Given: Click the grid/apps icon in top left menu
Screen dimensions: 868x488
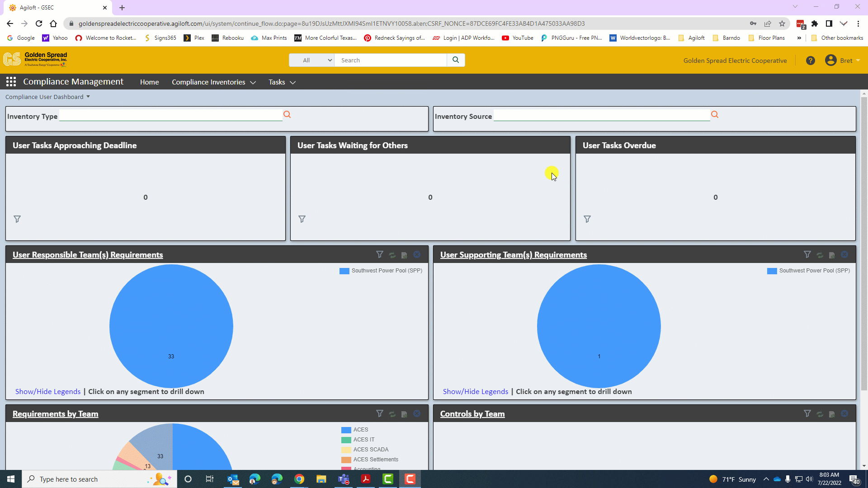Looking at the screenshot, I should pos(11,82).
